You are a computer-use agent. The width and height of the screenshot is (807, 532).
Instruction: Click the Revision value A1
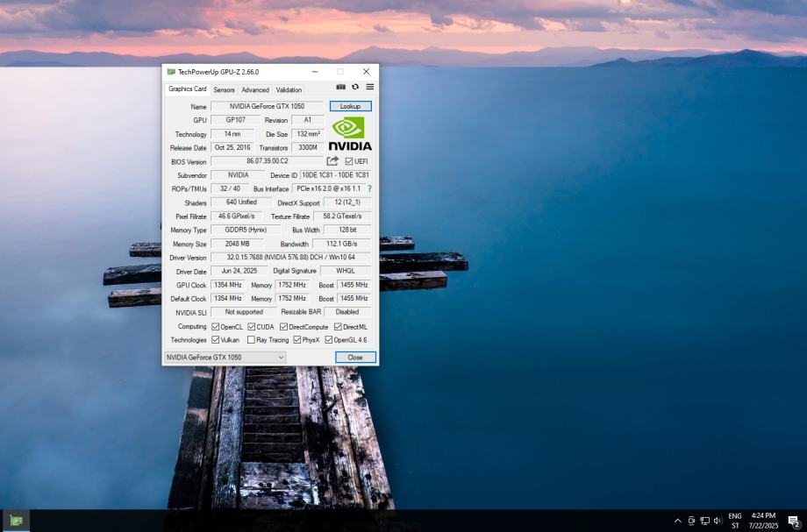308,120
